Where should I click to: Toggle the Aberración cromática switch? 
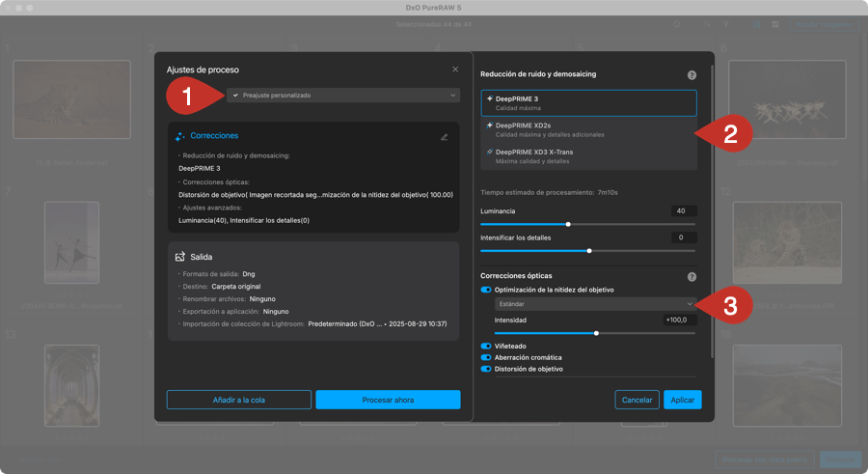coord(486,357)
